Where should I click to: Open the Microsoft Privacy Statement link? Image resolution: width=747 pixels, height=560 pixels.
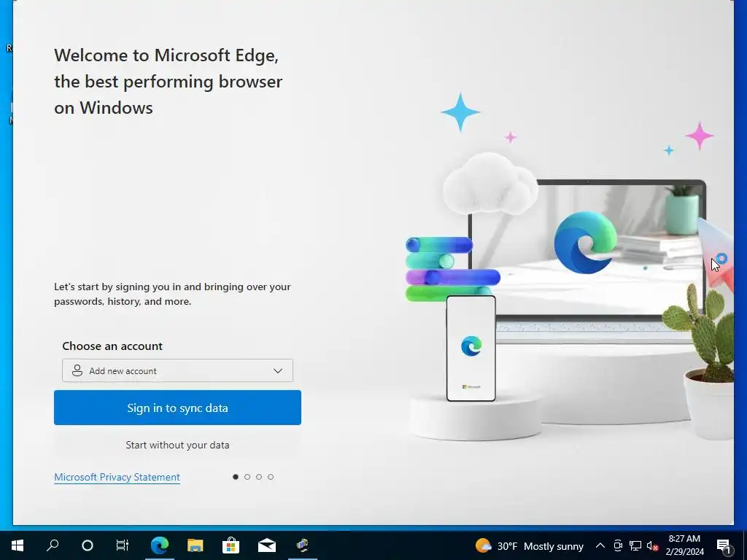click(x=117, y=477)
